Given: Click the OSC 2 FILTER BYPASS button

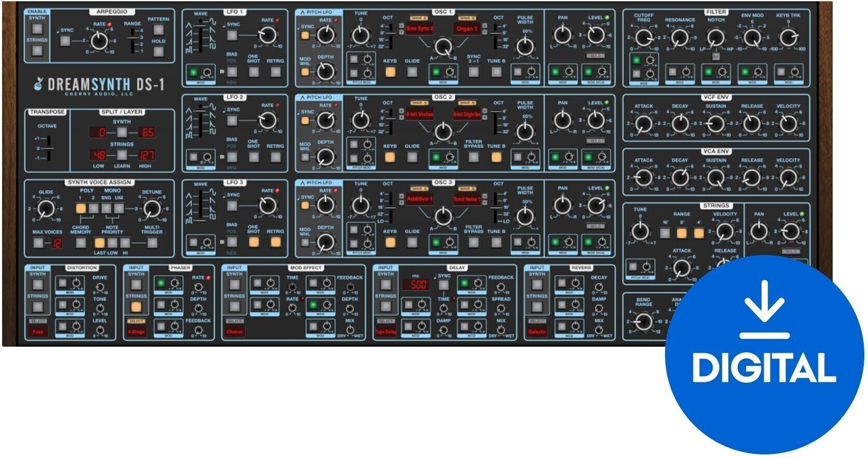Looking at the screenshot, I should coord(473,157).
